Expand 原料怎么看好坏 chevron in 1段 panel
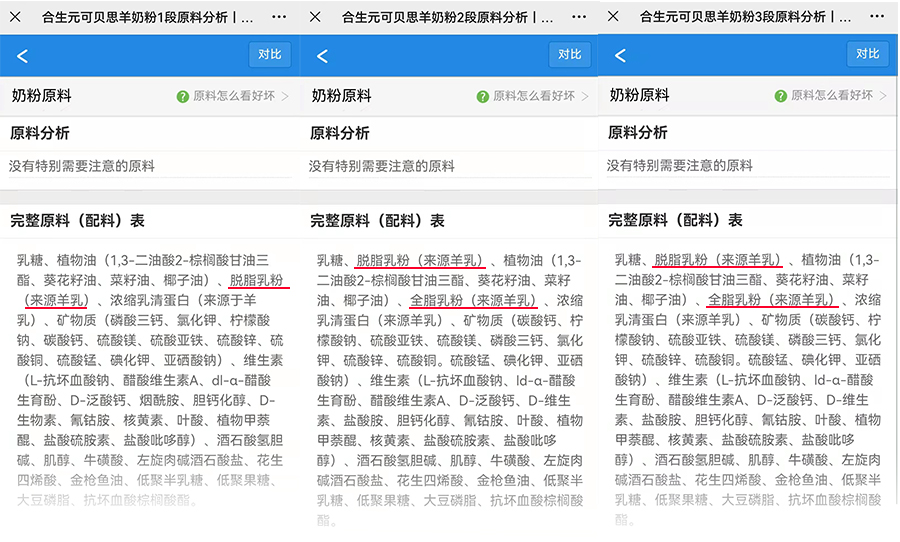Image resolution: width=900 pixels, height=542 pixels. click(x=285, y=97)
